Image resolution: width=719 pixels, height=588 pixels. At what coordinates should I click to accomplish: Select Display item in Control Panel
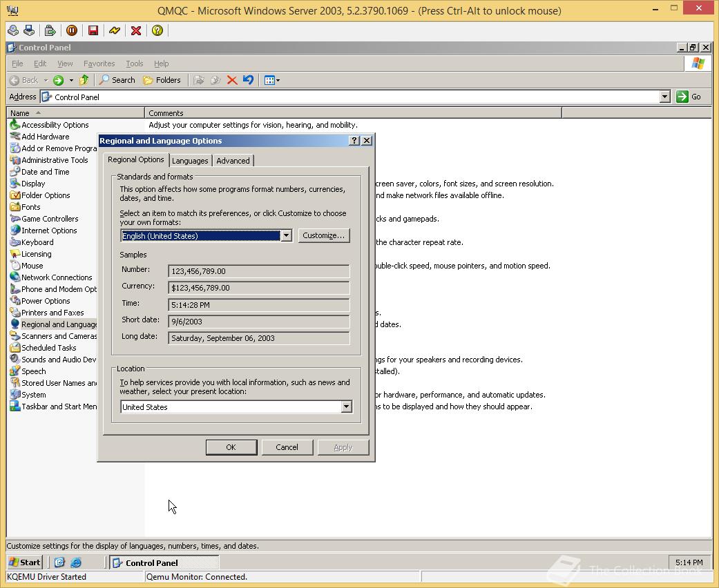click(28, 184)
